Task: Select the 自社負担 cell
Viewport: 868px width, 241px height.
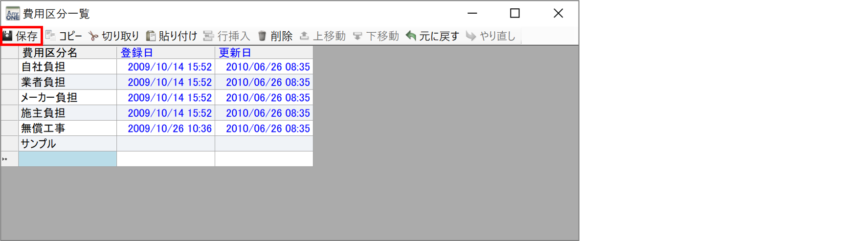Action: point(67,66)
